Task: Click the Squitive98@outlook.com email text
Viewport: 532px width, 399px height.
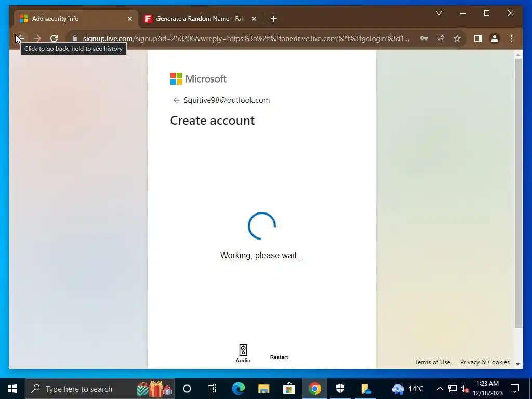Action: [227, 100]
